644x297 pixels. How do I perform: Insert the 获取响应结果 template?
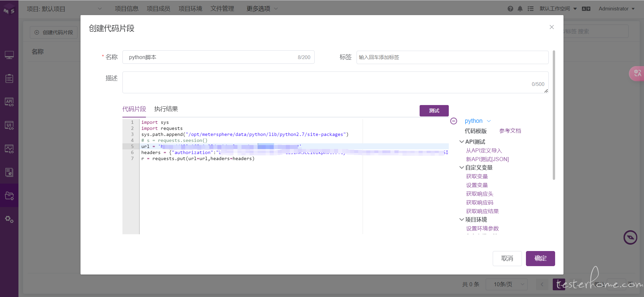tap(482, 211)
